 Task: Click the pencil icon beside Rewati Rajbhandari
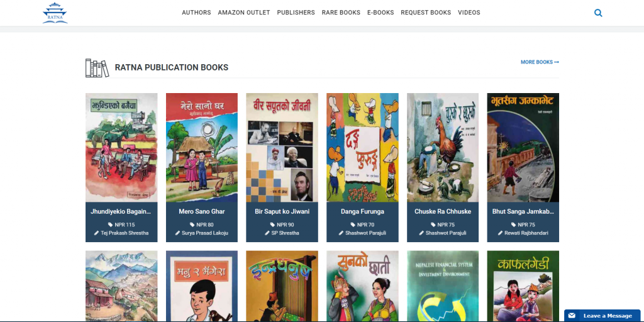501,233
